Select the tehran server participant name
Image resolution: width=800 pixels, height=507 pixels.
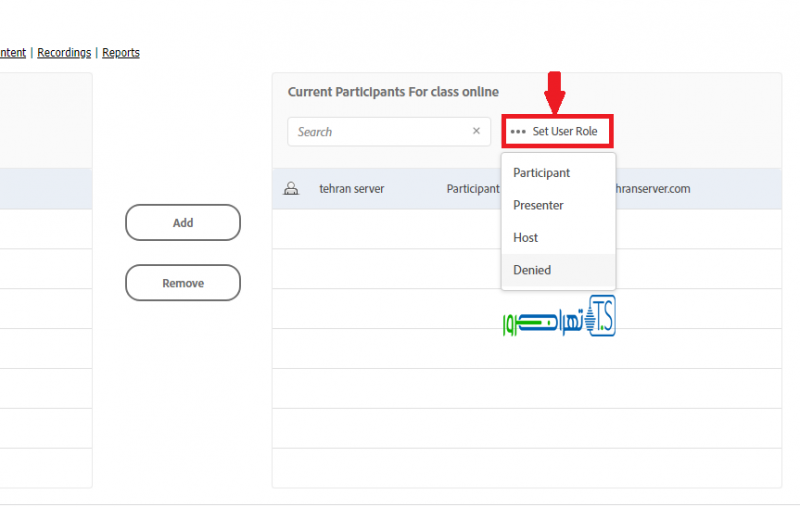[x=351, y=188]
